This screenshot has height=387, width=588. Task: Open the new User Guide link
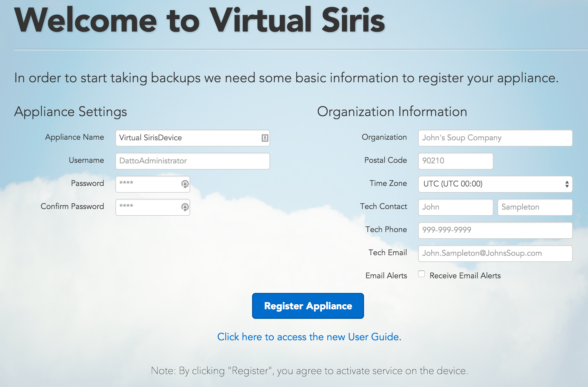[x=309, y=337]
